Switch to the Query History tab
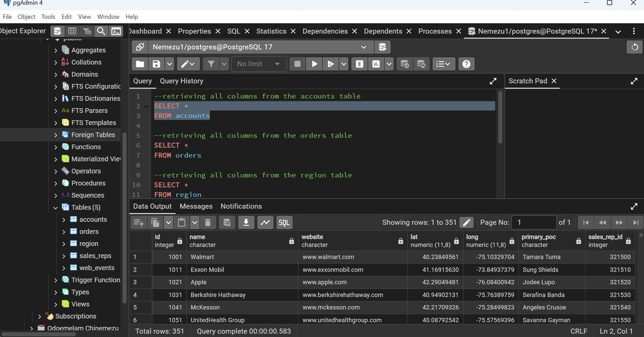The width and height of the screenshot is (644, 337). pos(181,81)
